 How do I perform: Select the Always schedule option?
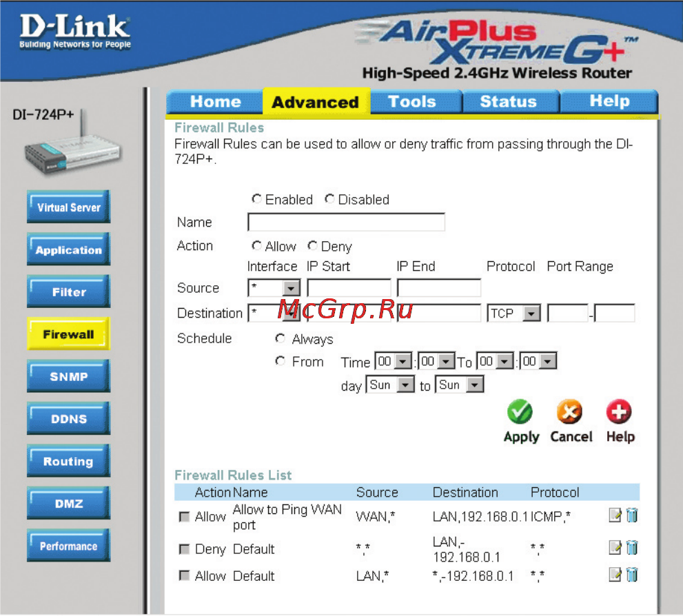pos(280,338)
